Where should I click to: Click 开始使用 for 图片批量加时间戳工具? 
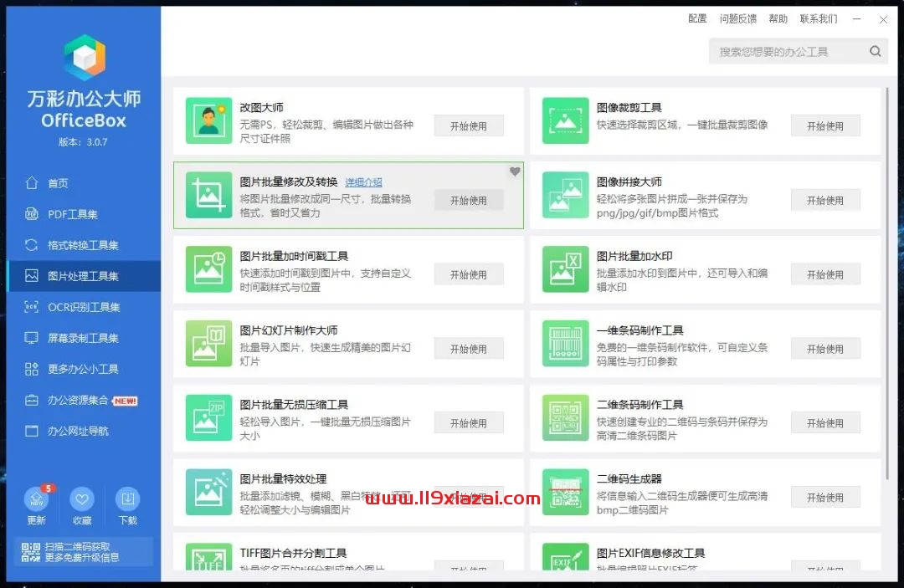click(469, 274)
